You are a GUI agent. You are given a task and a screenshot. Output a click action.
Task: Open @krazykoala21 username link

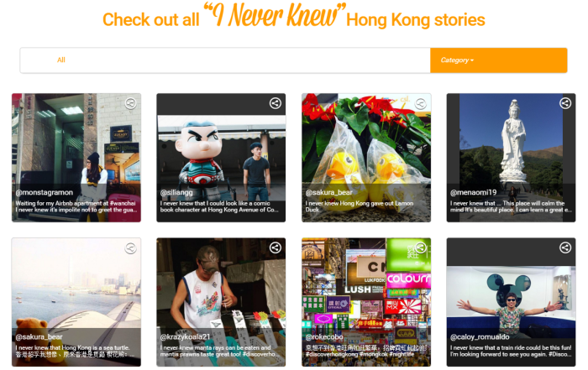coord(186,337)
